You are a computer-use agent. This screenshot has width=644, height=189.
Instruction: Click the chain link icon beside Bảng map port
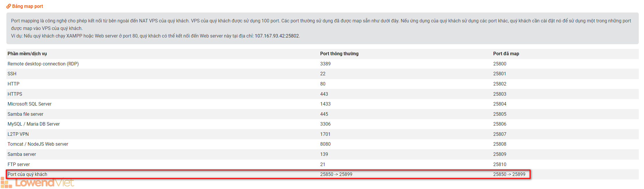(x=9, y=6)
